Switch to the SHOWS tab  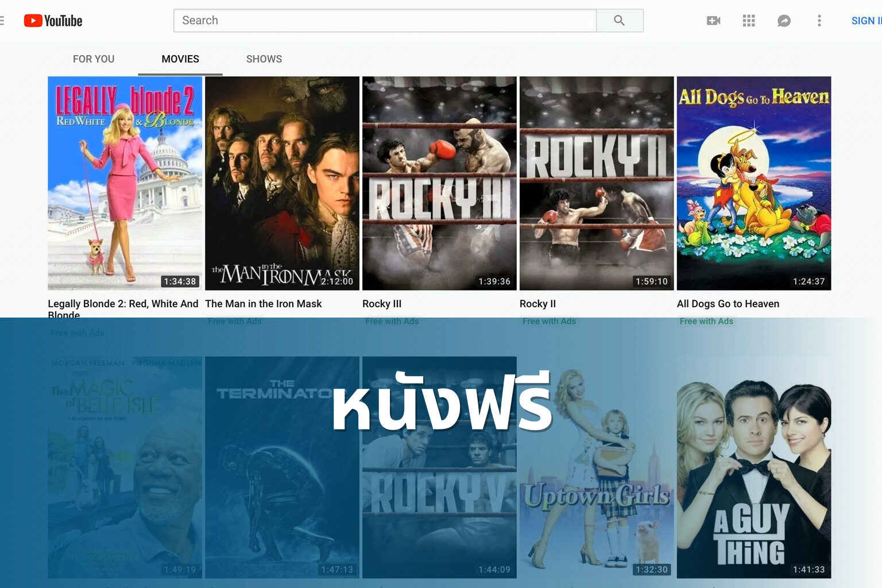click(264, 59)
